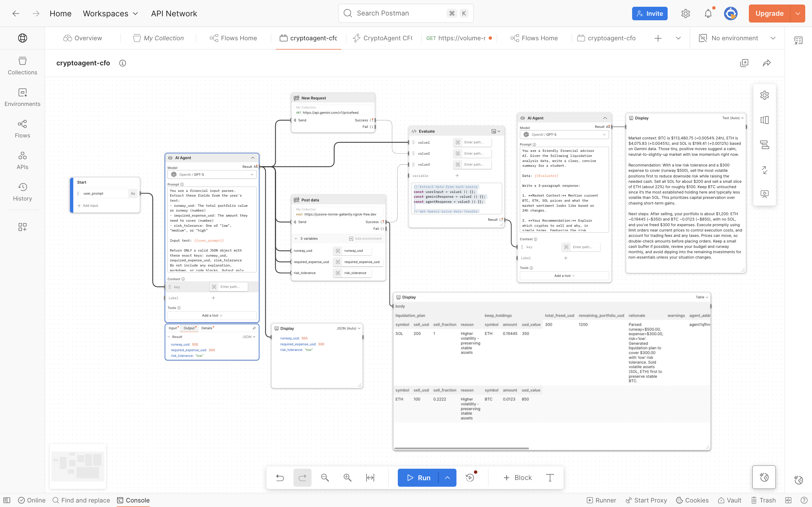
Task: Click the fit-to-width canvas icon
Action: [x=370, y=477]
